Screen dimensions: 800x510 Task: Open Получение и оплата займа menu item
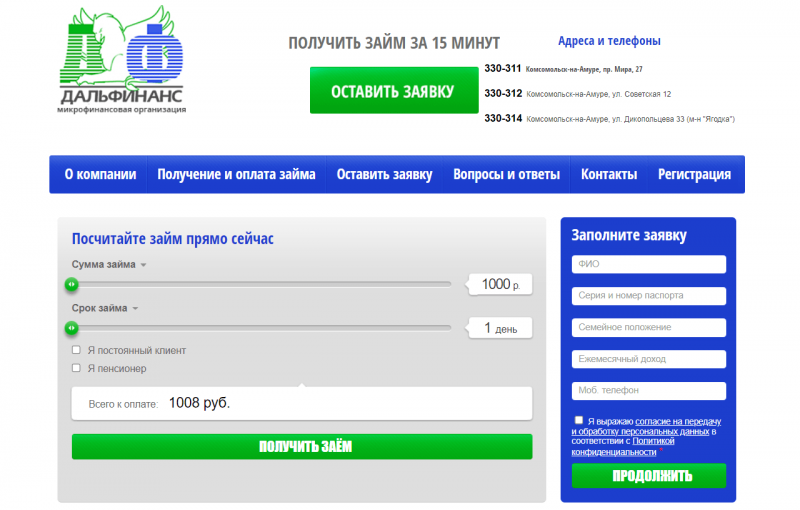[x=236, y=174]
